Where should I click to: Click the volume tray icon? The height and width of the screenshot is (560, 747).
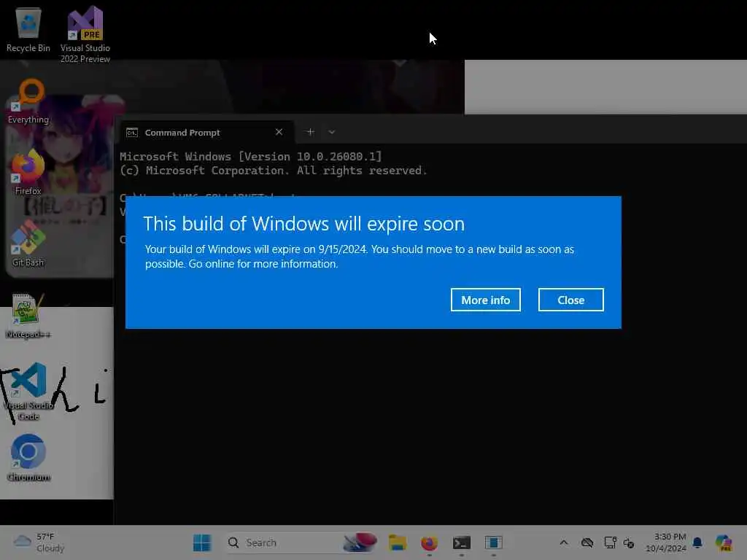tap(629, 542)
